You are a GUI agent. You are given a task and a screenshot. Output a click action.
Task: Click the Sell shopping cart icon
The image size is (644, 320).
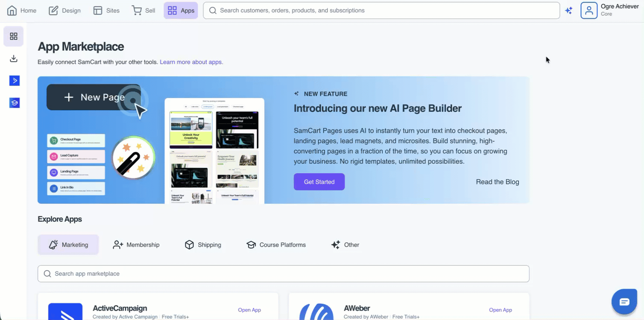[137, 11]
